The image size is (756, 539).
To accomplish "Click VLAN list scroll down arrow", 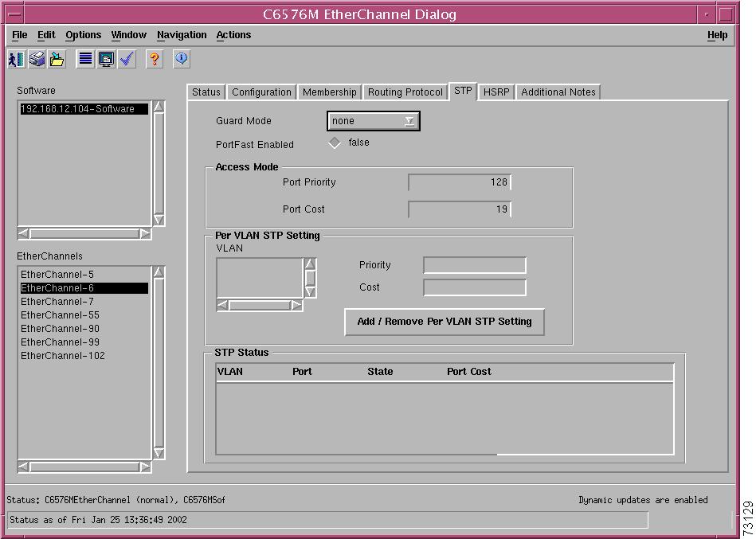I will pyautogui.click(x=310, y=292).
